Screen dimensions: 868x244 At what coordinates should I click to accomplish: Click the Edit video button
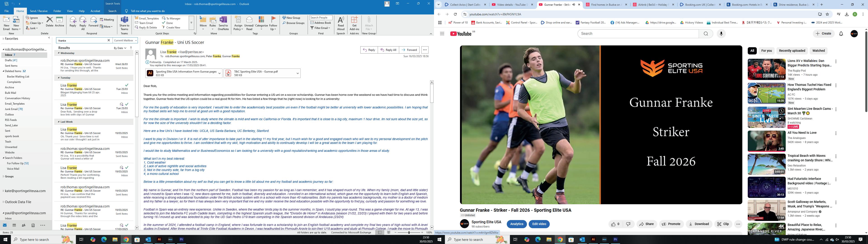pyautogui.click(x=539, y=224)
